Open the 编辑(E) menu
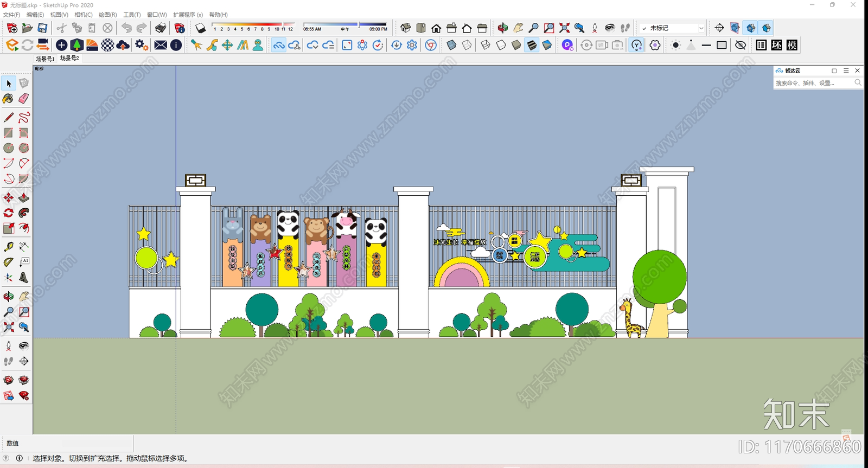The width and height of the screenshot is (868, 468). [x=35, y=15]
